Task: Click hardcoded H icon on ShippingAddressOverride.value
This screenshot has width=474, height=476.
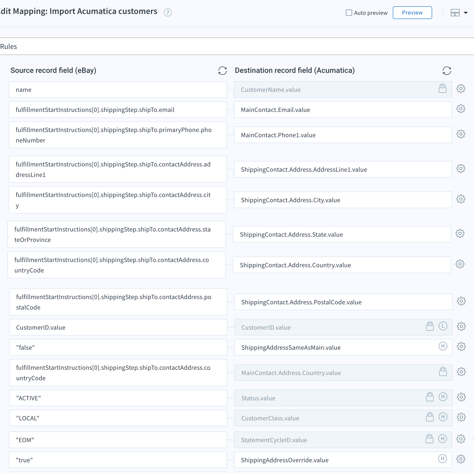Action: [x=442, y=459]
